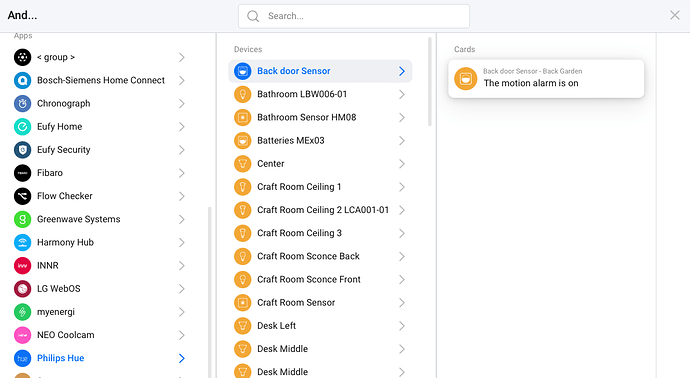Open the Greenwave Systems app entry

click(100, 219)
